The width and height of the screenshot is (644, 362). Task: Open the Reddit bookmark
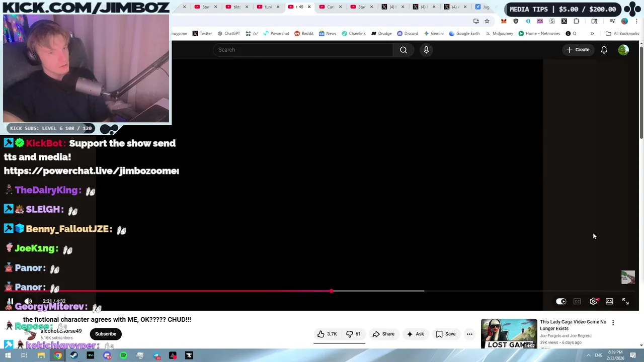[x=304, y=34]
